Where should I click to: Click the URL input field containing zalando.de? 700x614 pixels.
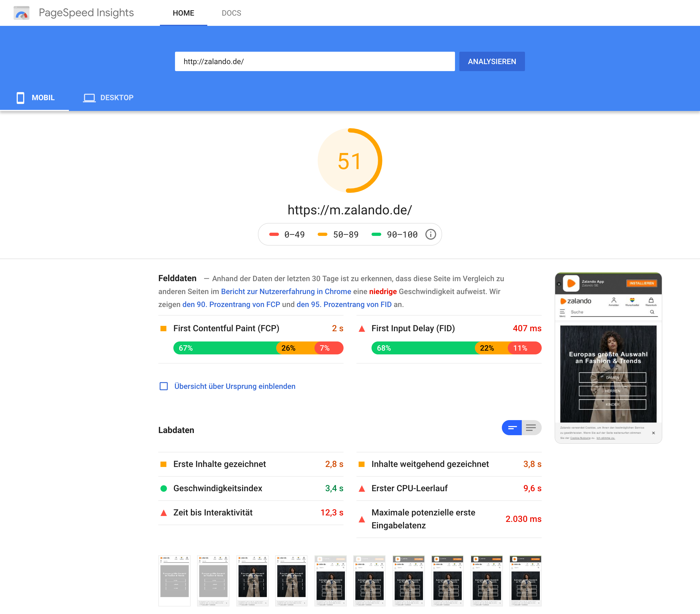[x=314, y=62]
